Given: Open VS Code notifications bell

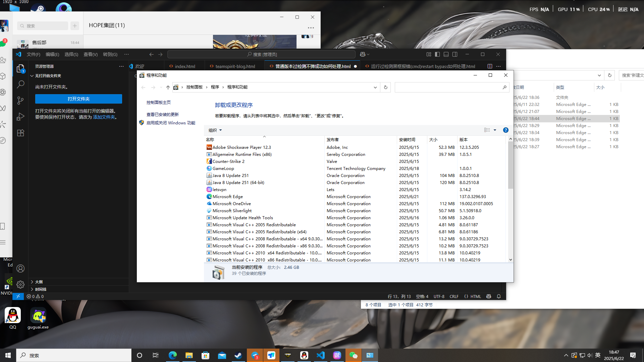Looking at the screenshot, I should pyautogui.click(x=499, y=296).
